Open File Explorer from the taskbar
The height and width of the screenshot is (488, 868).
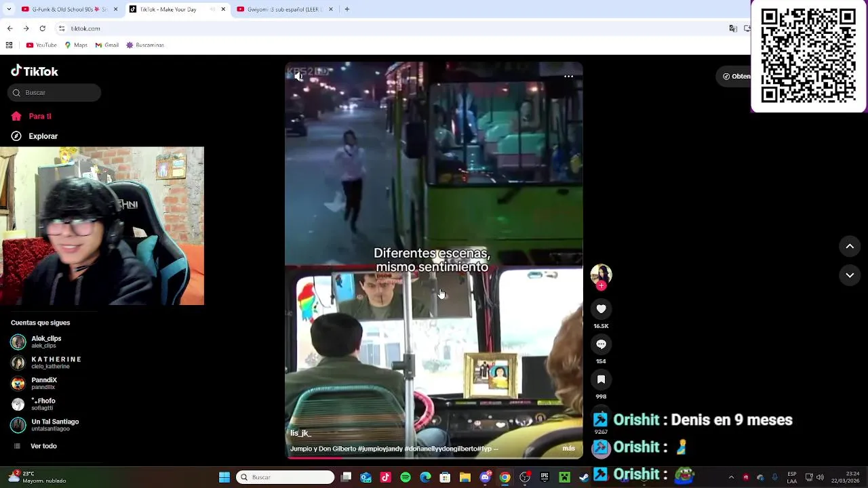coord(465,478)
